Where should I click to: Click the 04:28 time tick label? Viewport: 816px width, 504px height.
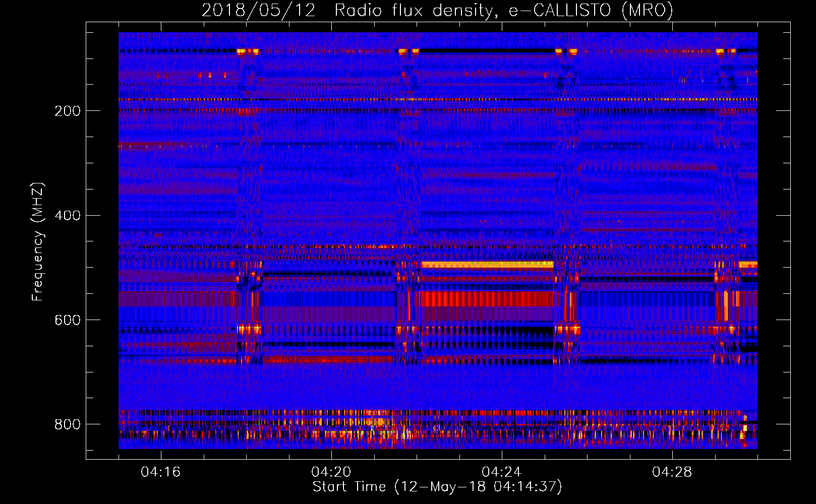click(x=672, y=472)
